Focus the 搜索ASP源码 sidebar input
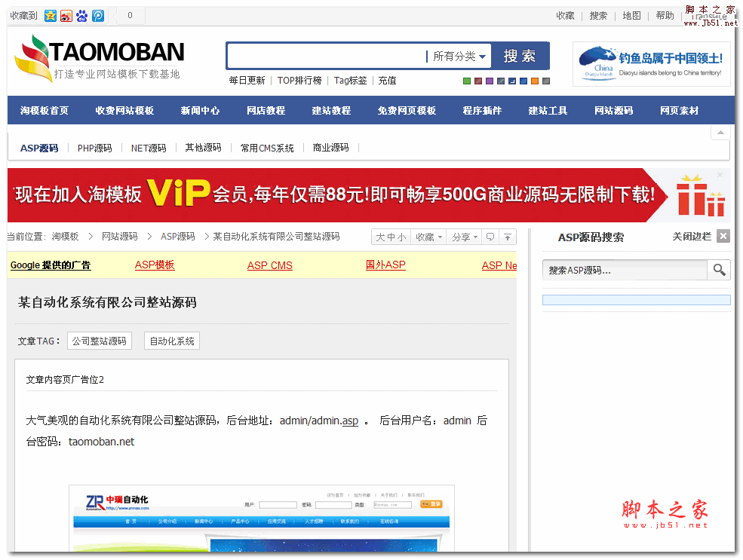The height and width of the screenshot is (560, 743). (625, 270)
